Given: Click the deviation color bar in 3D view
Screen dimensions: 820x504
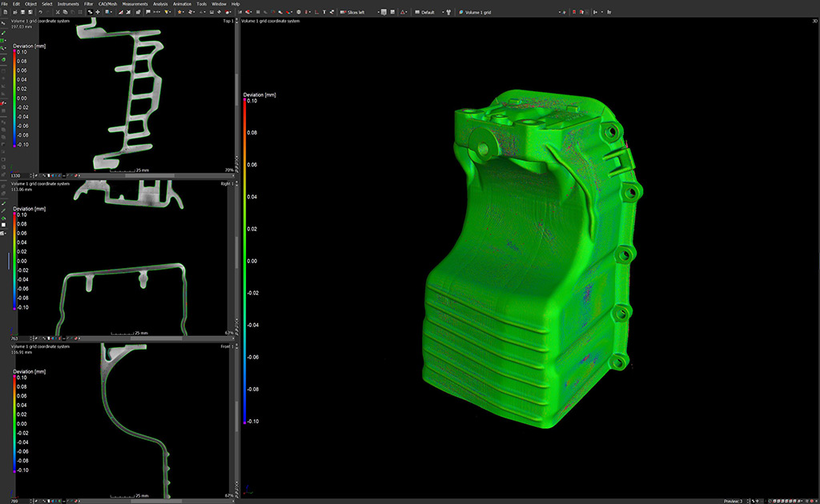Looking at the screenshot, I should 244,260.
